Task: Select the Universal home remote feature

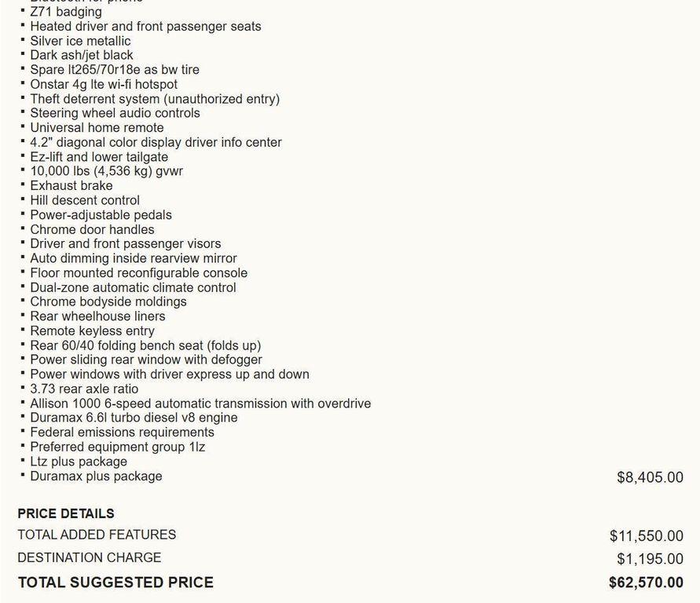Action: tap(97, 127)
